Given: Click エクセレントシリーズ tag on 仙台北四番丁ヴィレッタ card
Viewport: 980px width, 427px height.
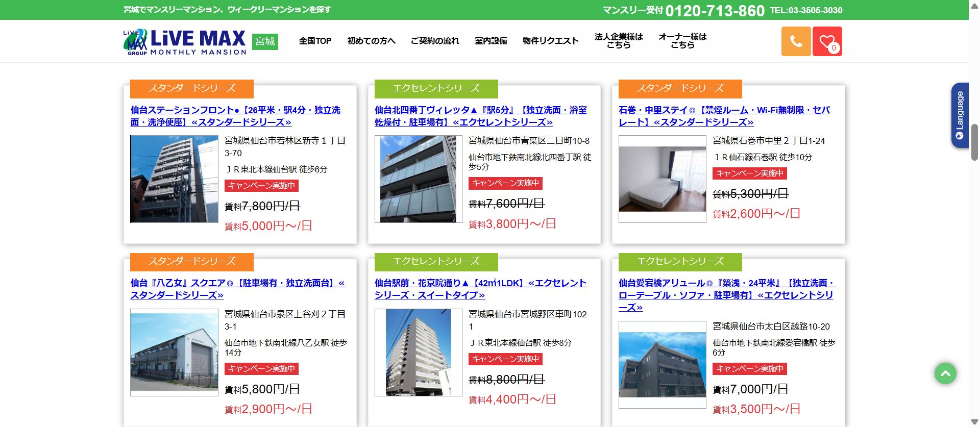Looking at the screenshot, I should point(436,89).
